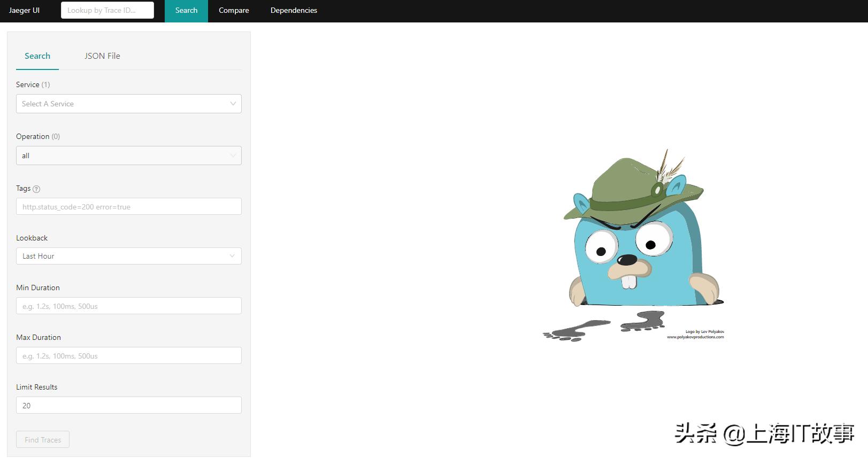This screenshot has height=458, width=868.
Task: Open the Lookback Last Hour dropdown
Action: [129, 256]
